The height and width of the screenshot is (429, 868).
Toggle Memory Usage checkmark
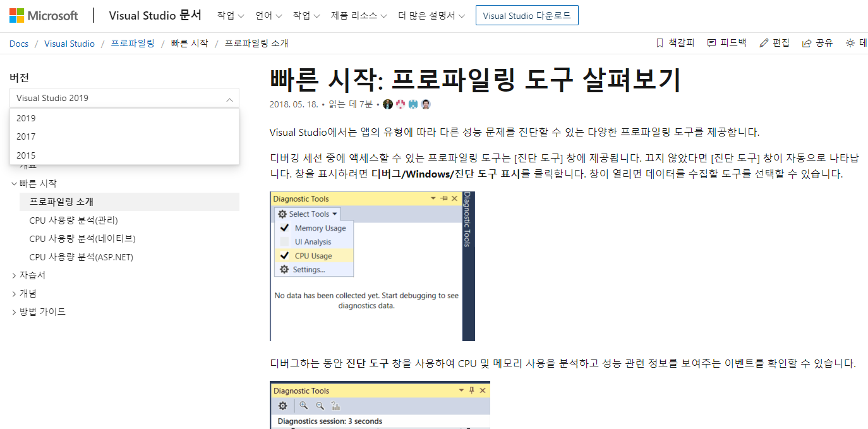[284, 228]
